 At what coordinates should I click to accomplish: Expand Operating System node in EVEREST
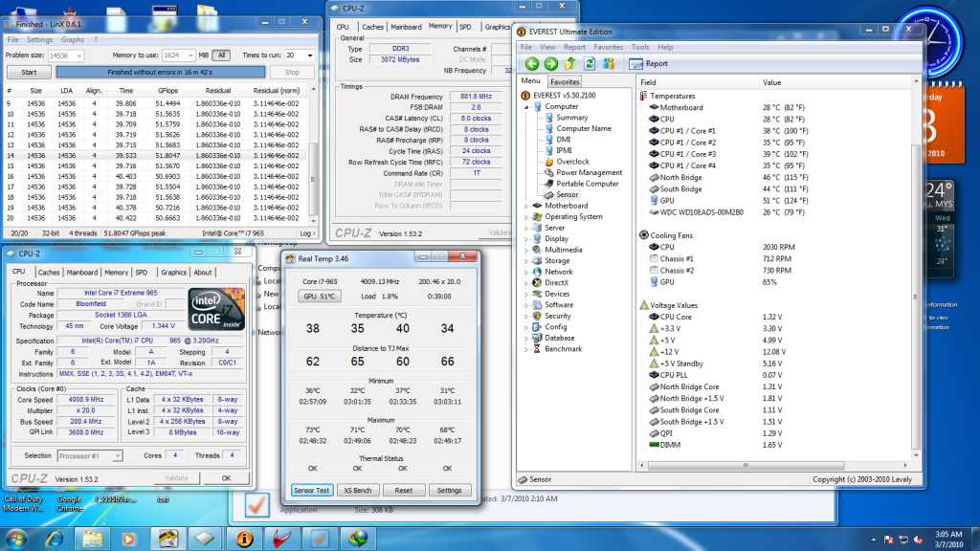click(526, 217)
